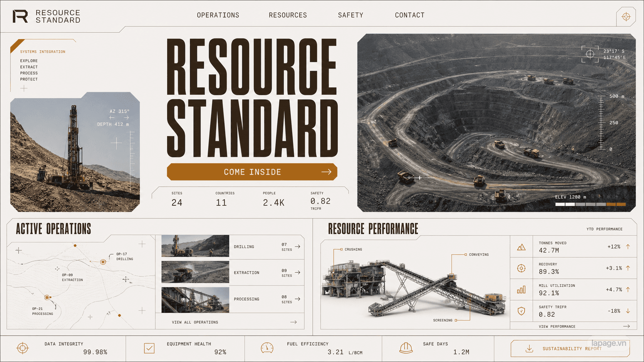Click the arrow next to View All Operations

click(293, 322)
